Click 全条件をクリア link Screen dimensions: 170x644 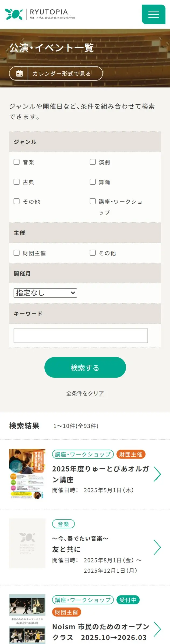(x=85, y=393)
